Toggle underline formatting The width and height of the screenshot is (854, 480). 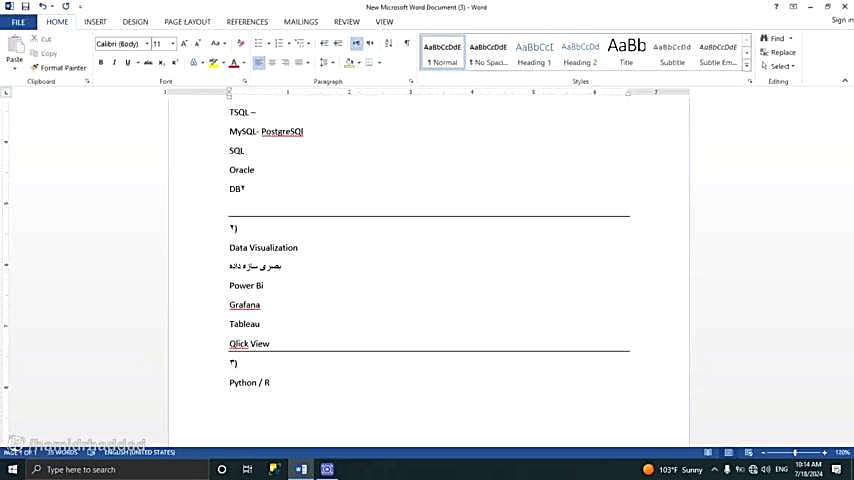click(x=127, y=63)
